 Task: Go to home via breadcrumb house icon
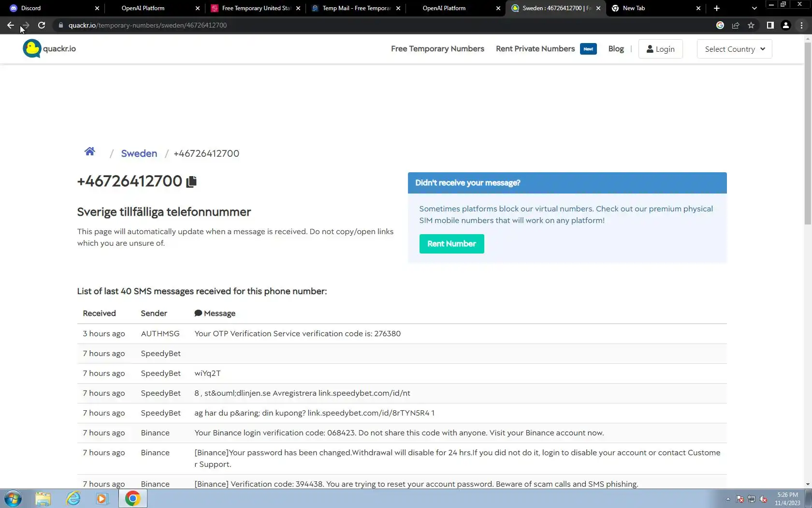(90, 152)
